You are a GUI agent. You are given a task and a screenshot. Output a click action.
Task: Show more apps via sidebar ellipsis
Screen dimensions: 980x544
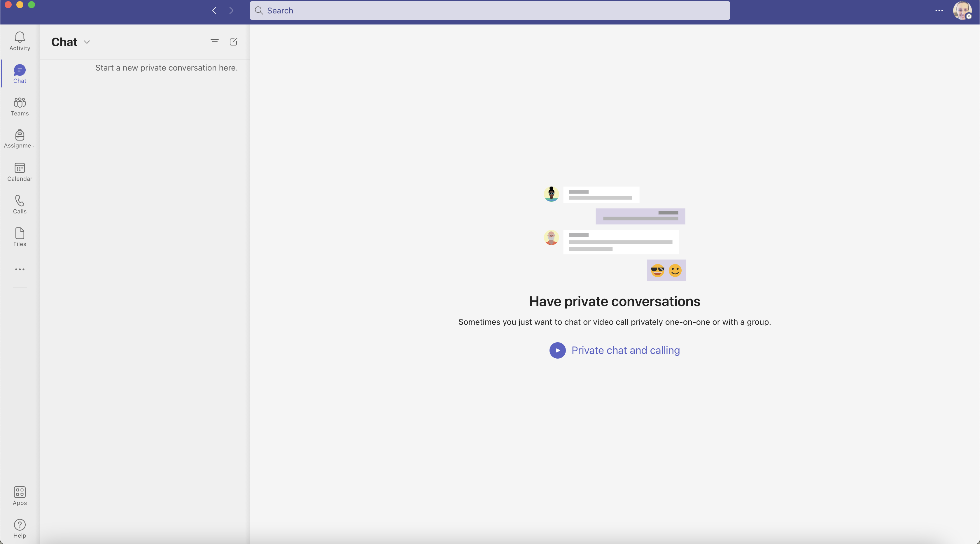coord(20,269)
